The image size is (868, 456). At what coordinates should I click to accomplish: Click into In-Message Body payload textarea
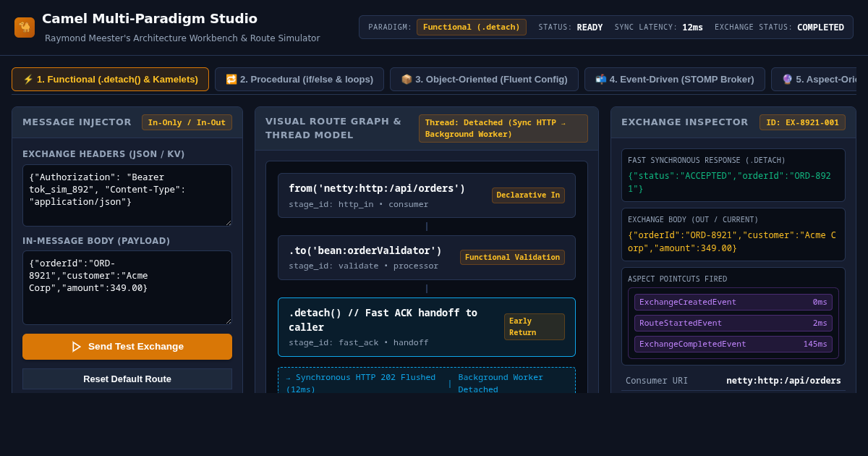(127, 288)
